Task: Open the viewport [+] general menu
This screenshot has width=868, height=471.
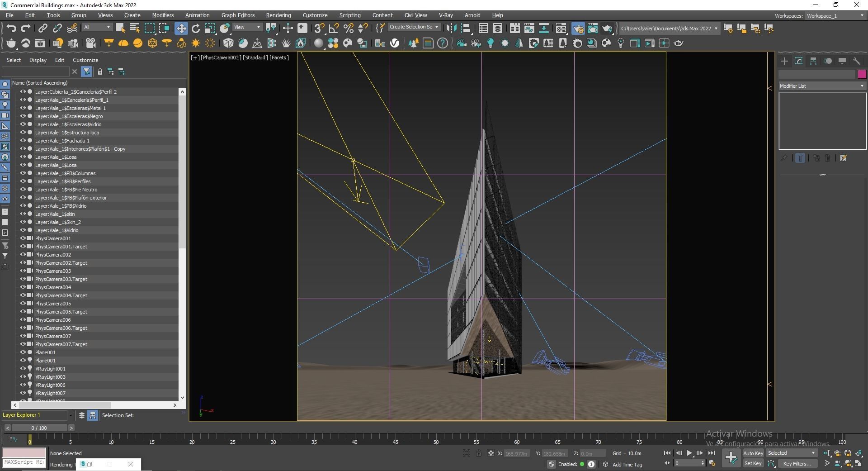Action: point(195,57)
